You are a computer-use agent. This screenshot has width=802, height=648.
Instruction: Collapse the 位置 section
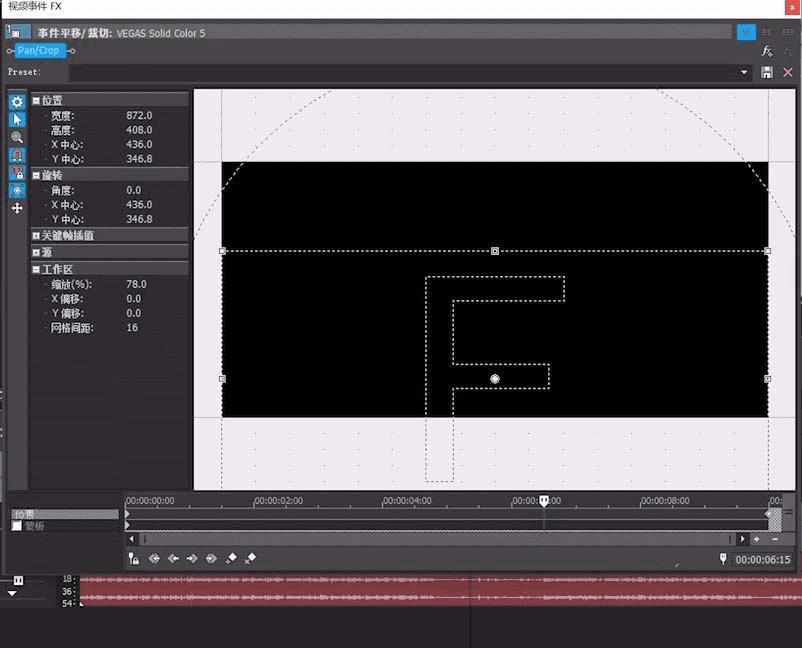click(x=36, y=101)
